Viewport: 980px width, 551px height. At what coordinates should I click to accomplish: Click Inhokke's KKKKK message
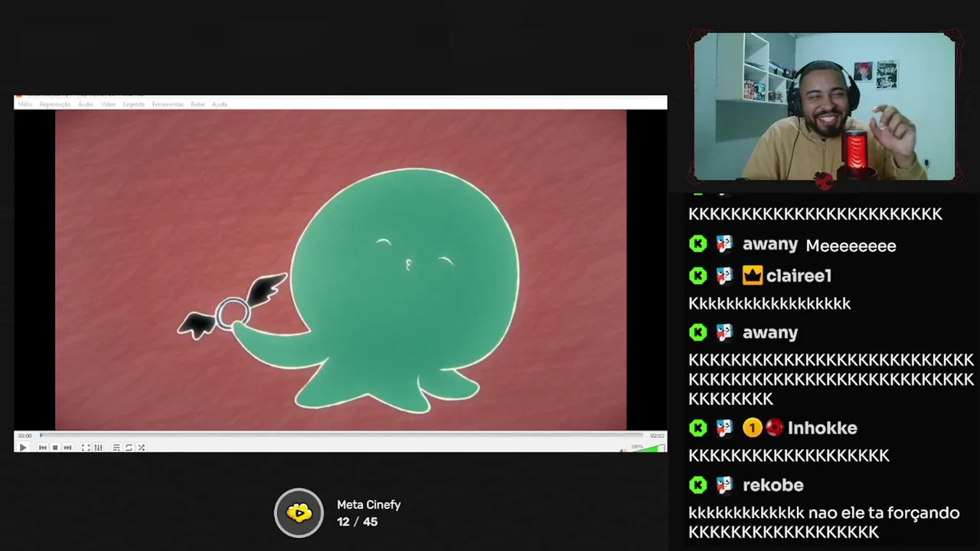pos(789,455)
